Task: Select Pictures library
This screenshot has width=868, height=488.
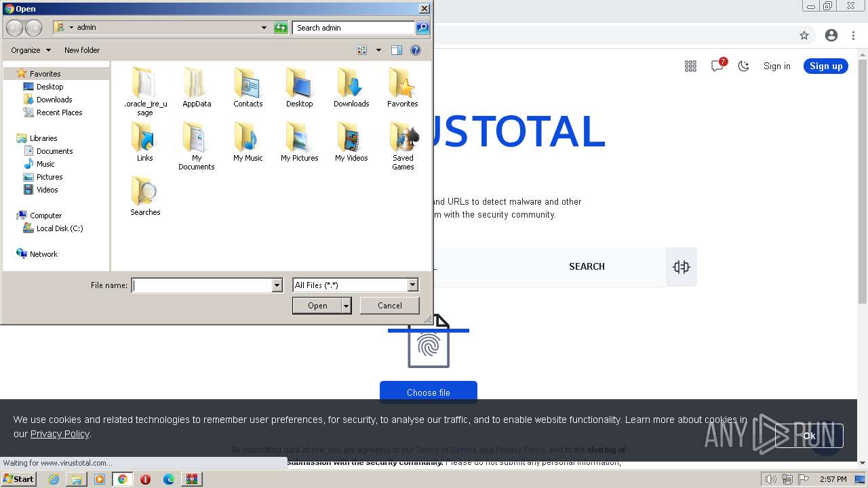Action: coord(50,177)
